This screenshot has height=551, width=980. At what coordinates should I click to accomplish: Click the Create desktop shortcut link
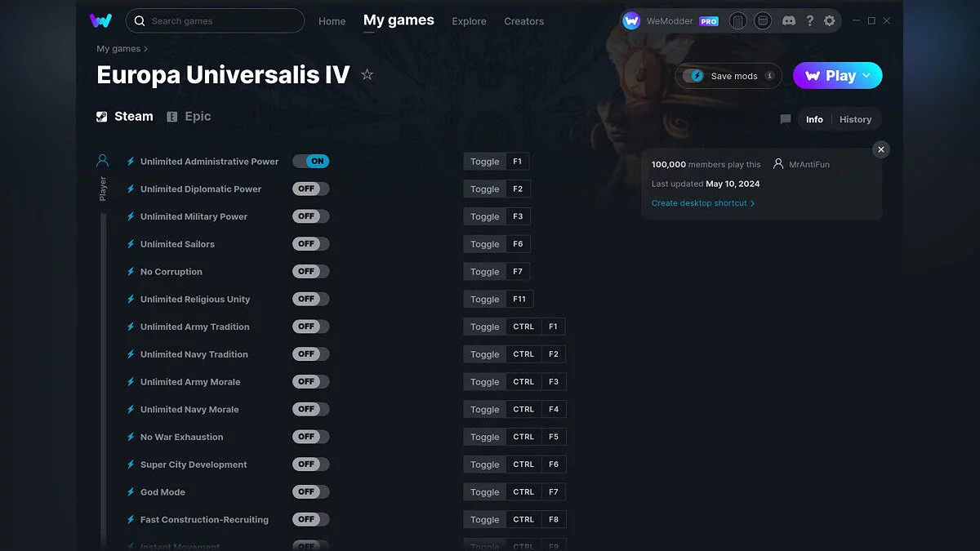(x=700, y=202)
